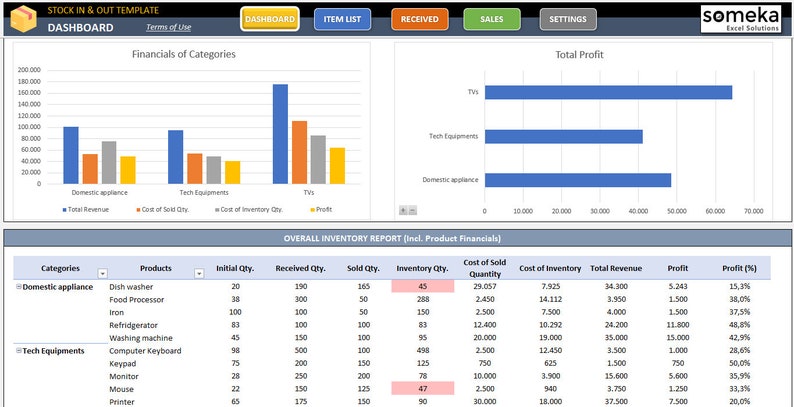Screen dimensions: 794x407
Task: Select the TVs bar in Total Profit chart
Action: [x=608, y=92]
